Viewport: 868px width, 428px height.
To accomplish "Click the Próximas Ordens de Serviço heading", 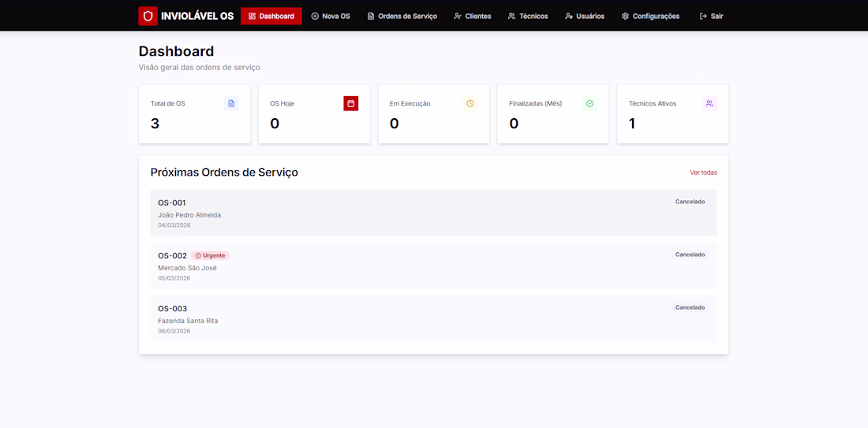I will tap(224, 173).
